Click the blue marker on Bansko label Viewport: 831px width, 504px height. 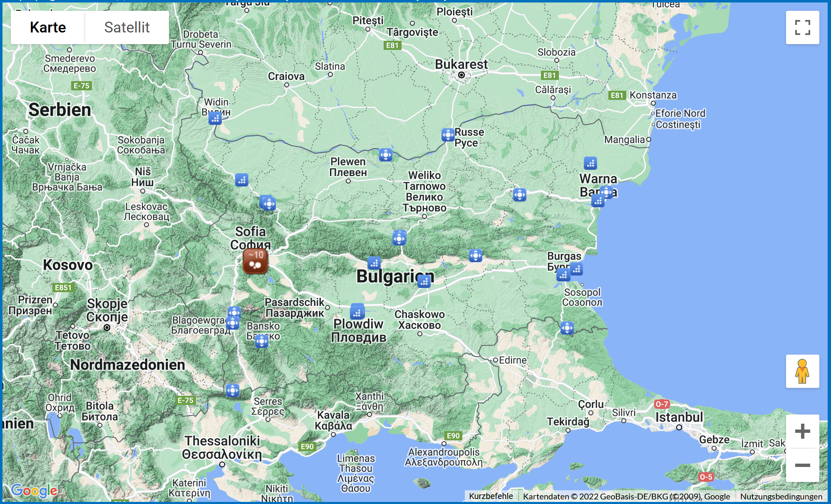(x=262, y=341)
